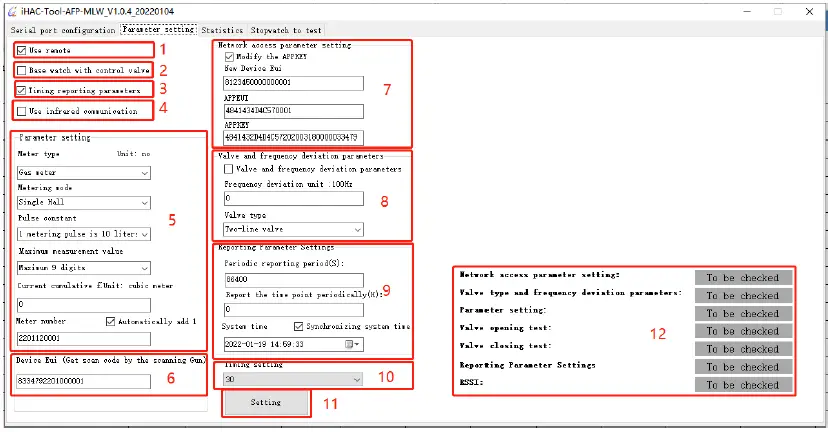Click Valve opening test To be checked status
Image resolution: width=828 pixels, height=432 pixels.
[x=744, y=331]
